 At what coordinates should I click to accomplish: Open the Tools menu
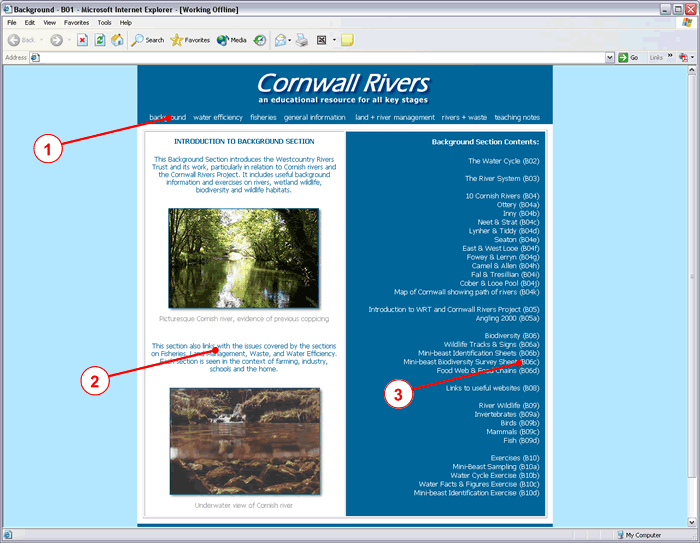tap(104, 22)
